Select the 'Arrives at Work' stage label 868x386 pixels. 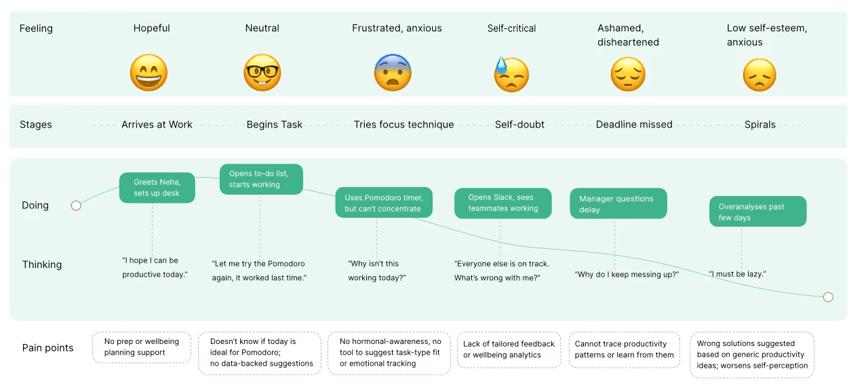click(x=157, y=125)
